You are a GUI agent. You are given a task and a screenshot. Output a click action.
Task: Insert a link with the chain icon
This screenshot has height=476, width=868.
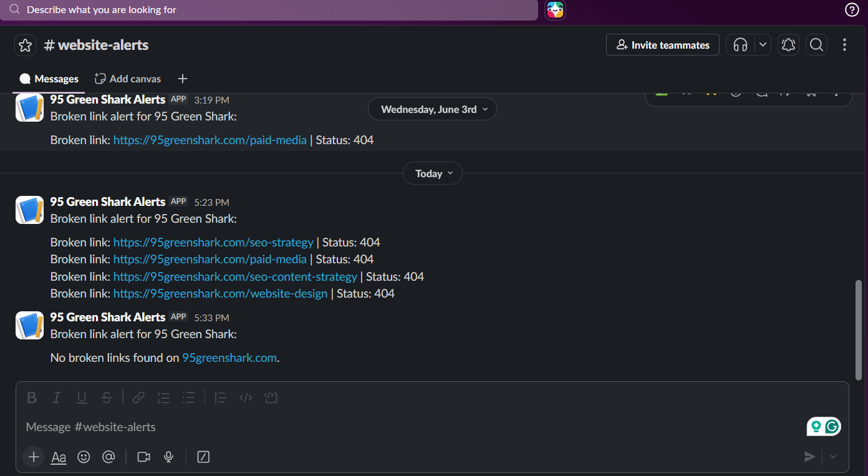(x=138, y=397)
